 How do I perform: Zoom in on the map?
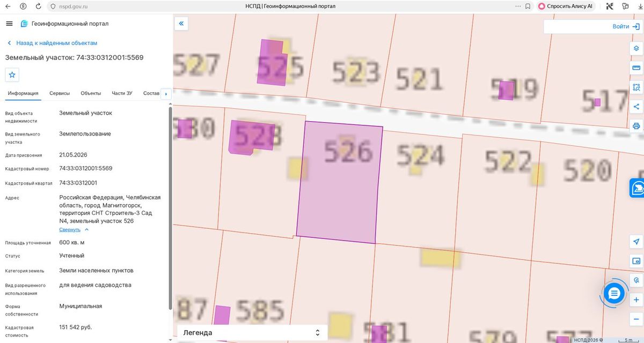point(636,300)
